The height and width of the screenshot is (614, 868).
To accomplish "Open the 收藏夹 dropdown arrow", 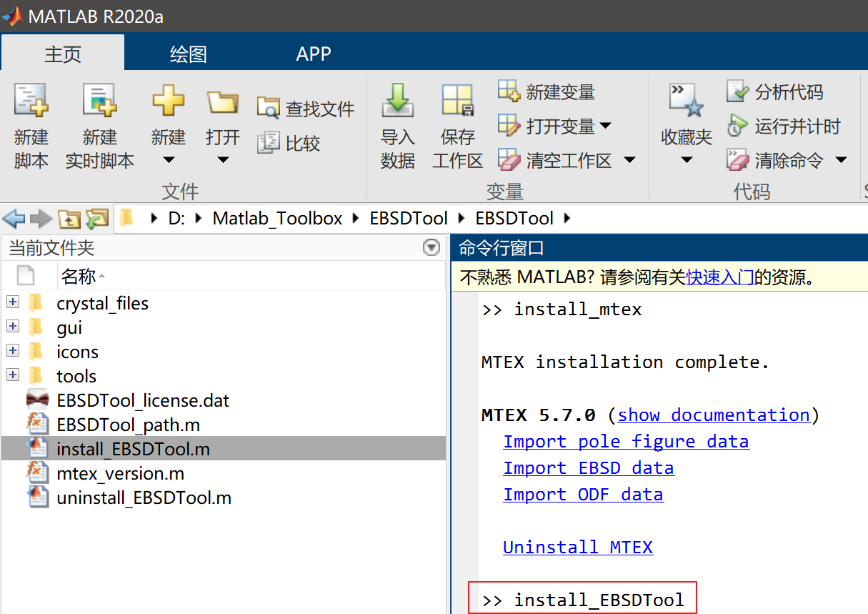I will pyautogui.click(x=687, y=160).
